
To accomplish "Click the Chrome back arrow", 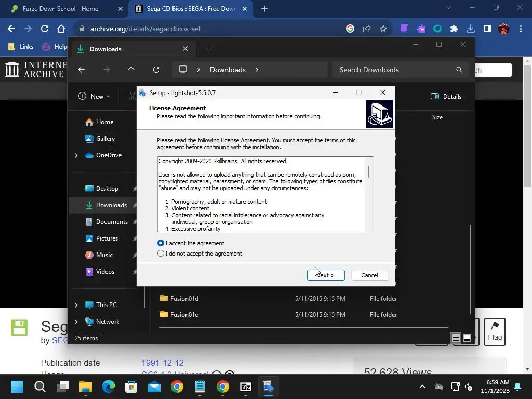I will pos(11,29).
